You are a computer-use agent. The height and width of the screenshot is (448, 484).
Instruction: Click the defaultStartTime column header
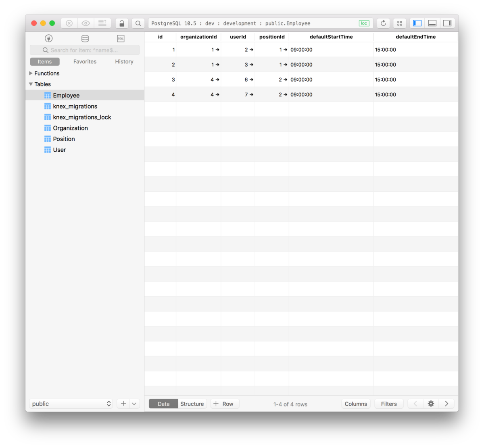point(331,37)
